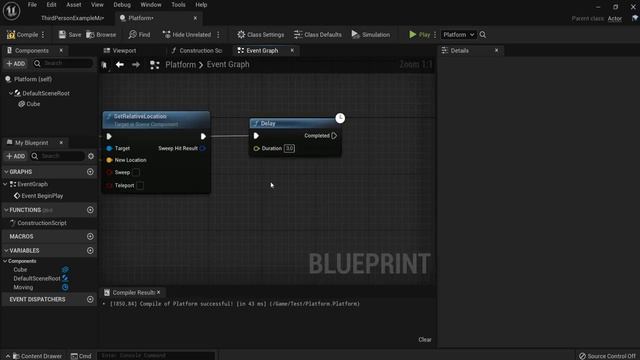Open compile options three-dot menu
The width and height of the screenshot is (640, 360).
[43, 35]
